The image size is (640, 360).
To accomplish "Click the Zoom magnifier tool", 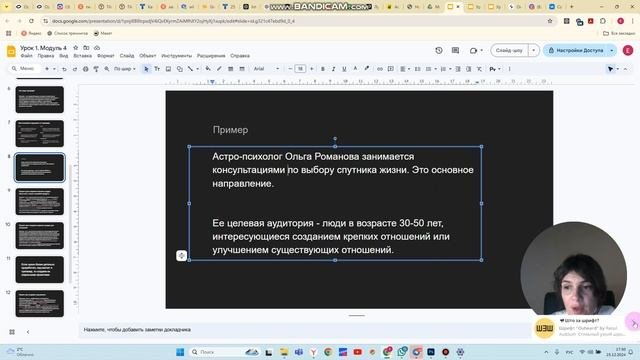I will pyautogui.click(x=107, y=69).
